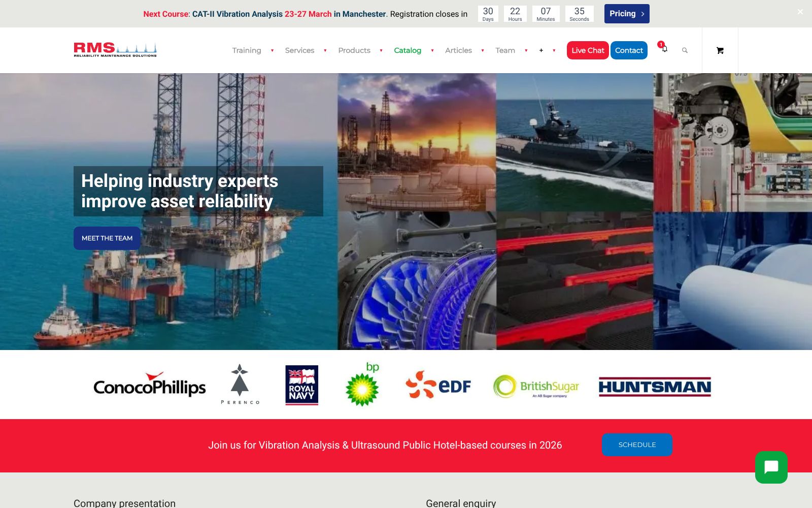Go to the Team menu item

click(x=505, y=50)
